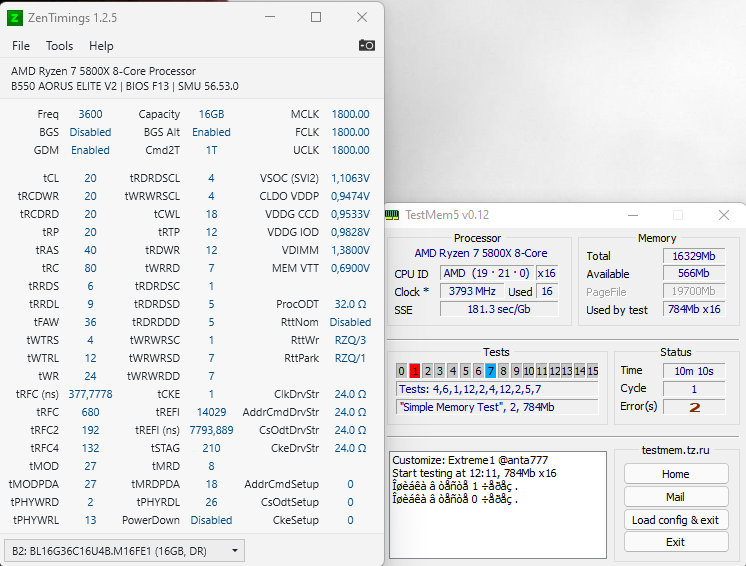This screenshot has height=566, width=746.
Task: Click the Error(s) count field
Action: (x=694, y=407)
